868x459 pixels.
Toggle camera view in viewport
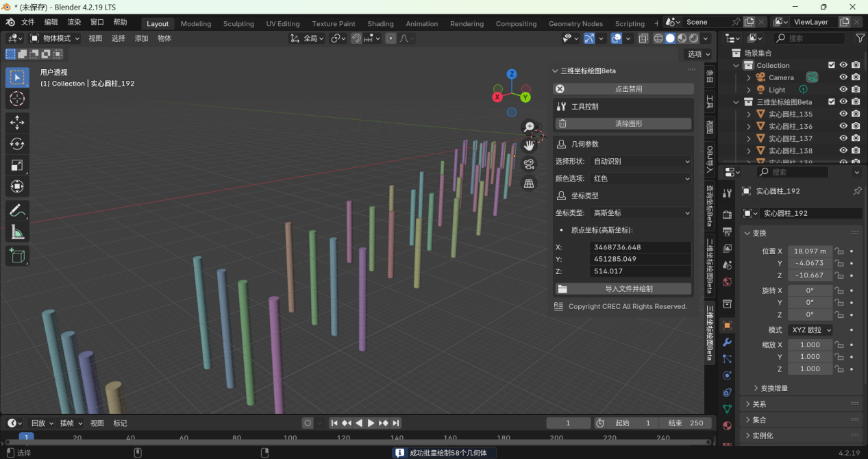(x=529, y=164)
